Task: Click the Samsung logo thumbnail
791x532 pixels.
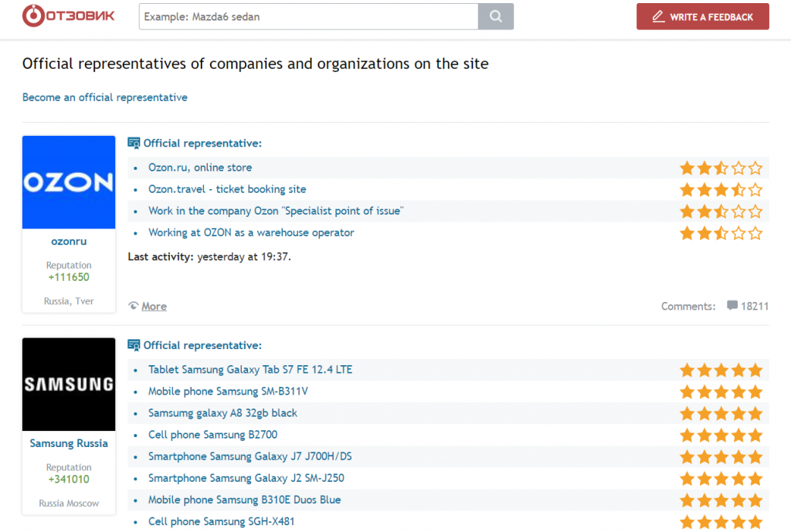Action: pos(69,385)
